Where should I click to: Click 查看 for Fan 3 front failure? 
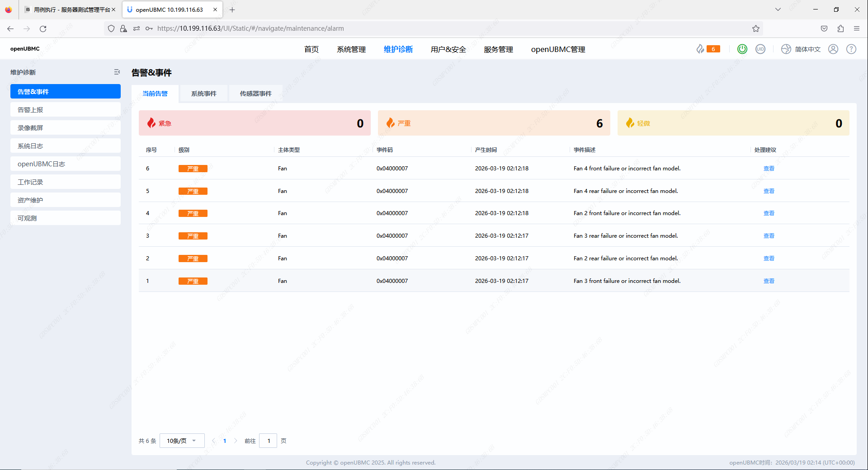pyautogui.click(x=769, y=281)
